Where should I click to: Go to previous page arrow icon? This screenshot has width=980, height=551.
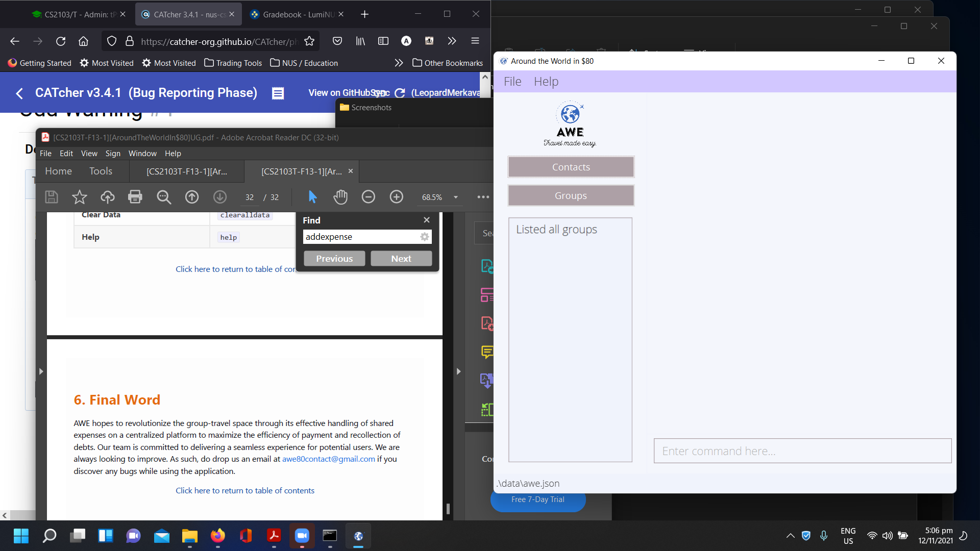click(192, 197)
